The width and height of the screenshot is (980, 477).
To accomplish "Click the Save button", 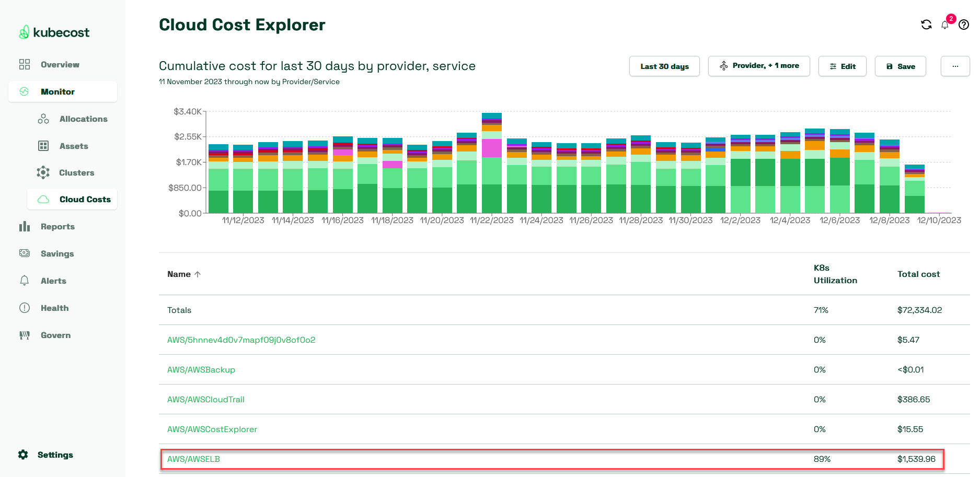I will [x=901, y=66].
